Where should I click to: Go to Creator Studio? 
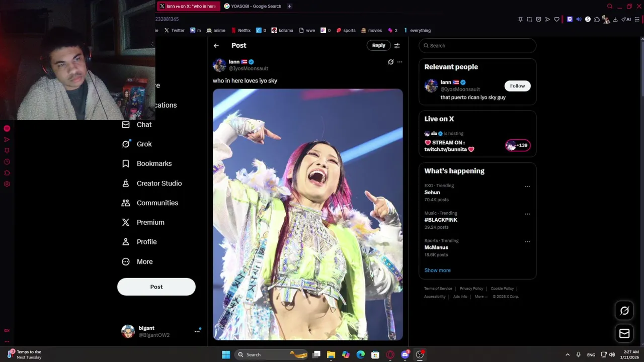click(152, 184)
